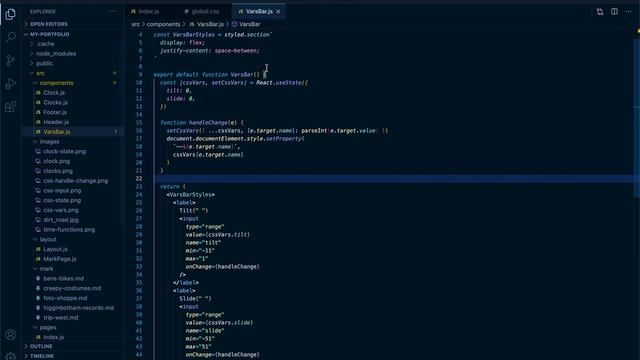Switch to the global.css tab
Image resolution: width=640 pixels, height=360 pixels.
pos(205,12)
